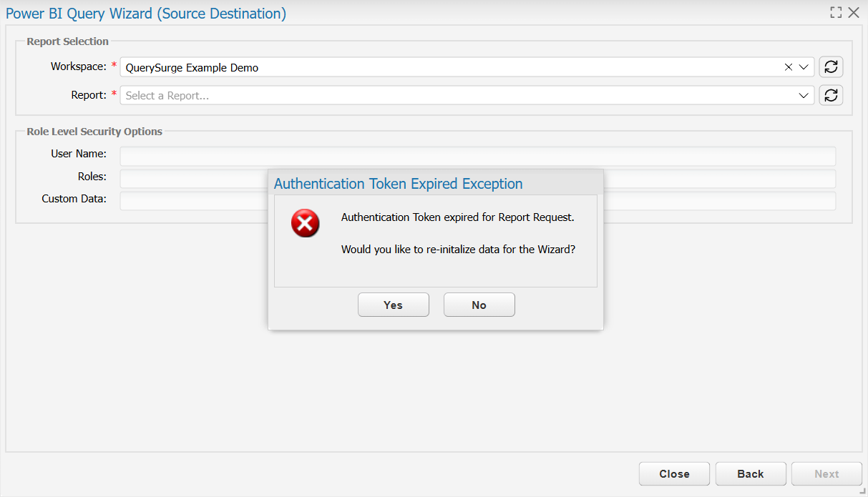This screenshot has height=497, width=868.
Task: Close the wizard with the X icon
Action: [854, 12]
